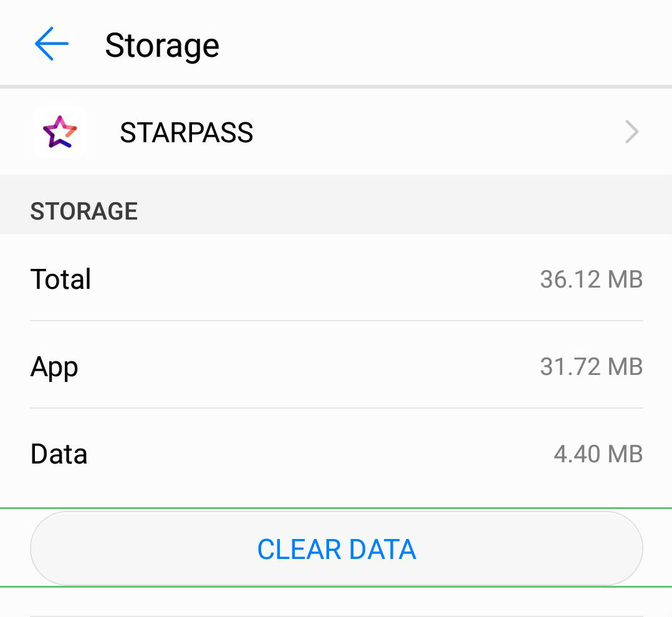Tap blank space between Total label and value
The image size is (672, 617).
[x=312, y=279]
